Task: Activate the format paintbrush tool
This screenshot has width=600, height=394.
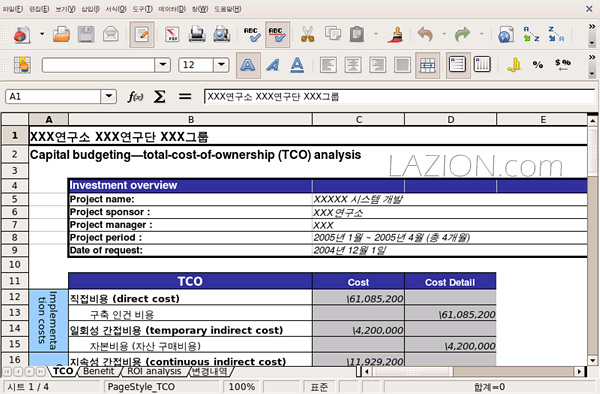Action: tap(396, 34)
